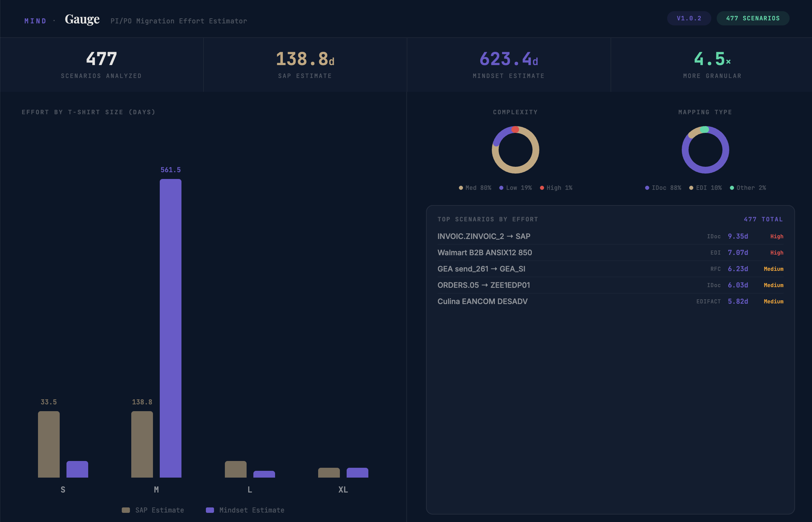Click the V1.0.2 version badge
The height and width of the screenshot is (522, 812).
point(689,18)
